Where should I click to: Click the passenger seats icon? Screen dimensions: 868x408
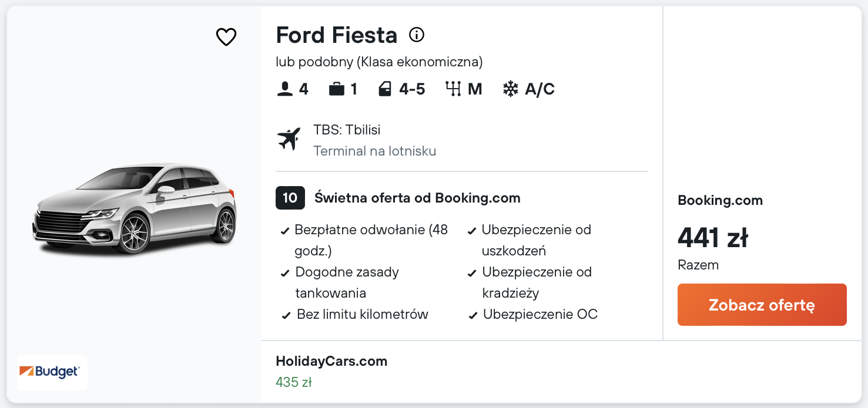(x=284, y=89)
